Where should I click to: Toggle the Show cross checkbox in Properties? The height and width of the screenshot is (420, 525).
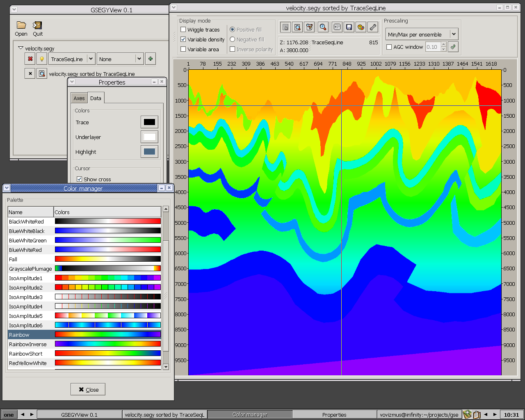coord(80,179)
